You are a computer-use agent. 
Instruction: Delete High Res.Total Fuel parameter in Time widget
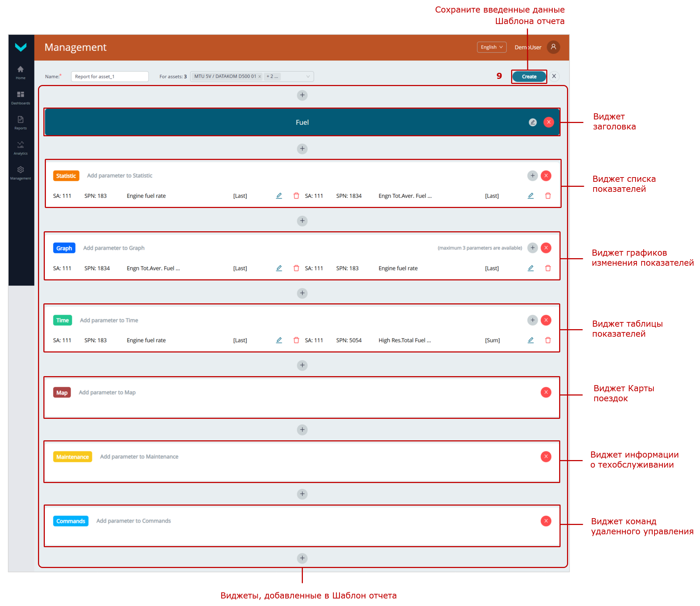coord(548,340)
